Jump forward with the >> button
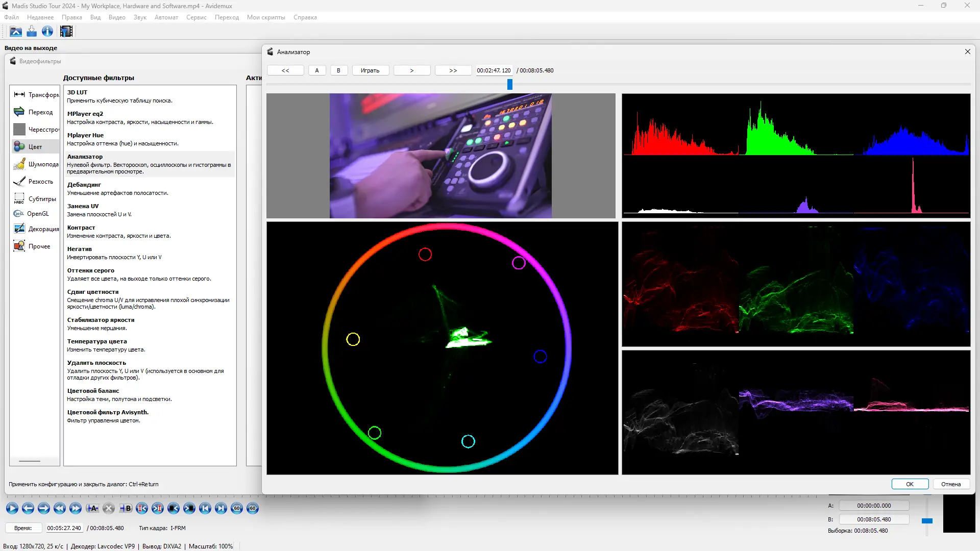The width and height of the screenshot is (980, 551). tap(453, 70)
